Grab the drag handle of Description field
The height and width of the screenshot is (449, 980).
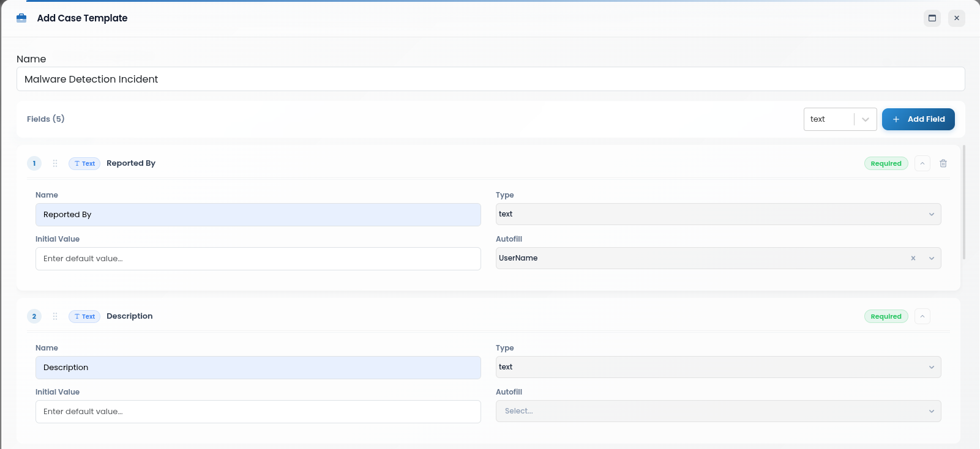coord(55,316)
